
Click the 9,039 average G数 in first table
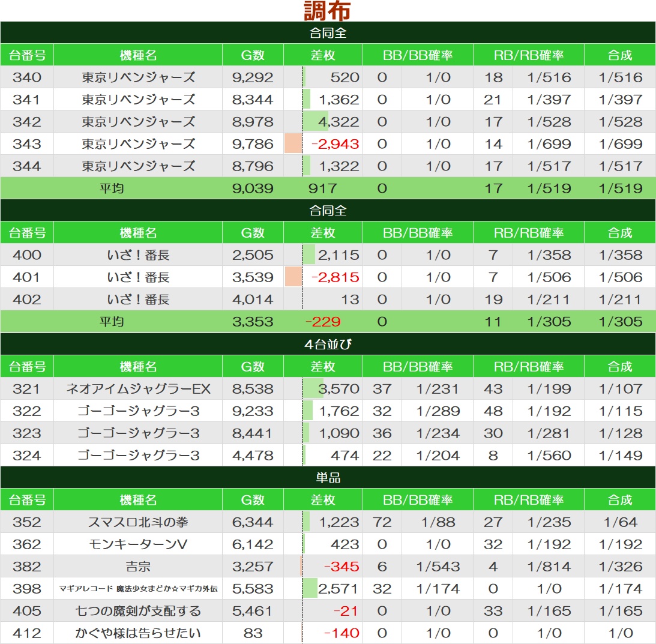[x=253, y=188]
